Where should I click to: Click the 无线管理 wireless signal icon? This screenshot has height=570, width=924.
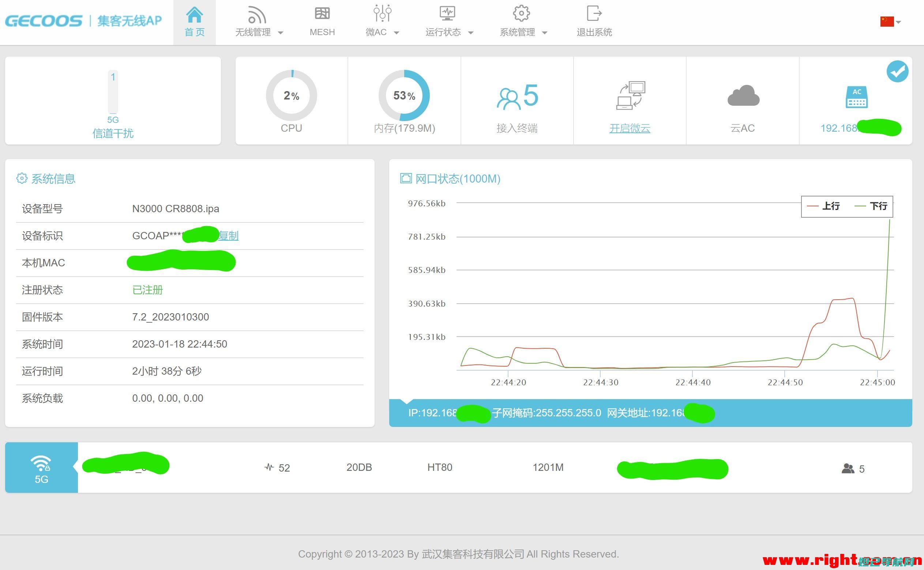click(257, 15)
